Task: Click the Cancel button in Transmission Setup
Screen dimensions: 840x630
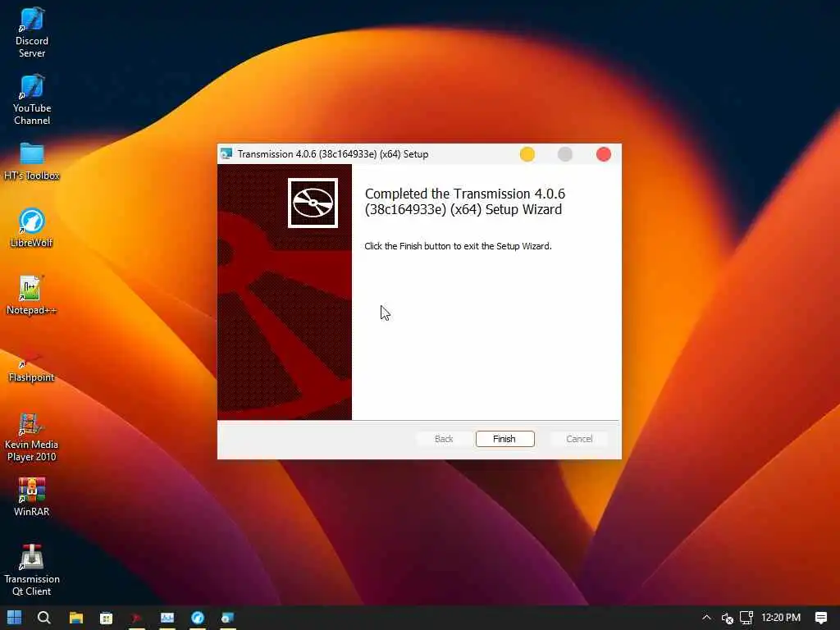Action: (x=579, y=439)
